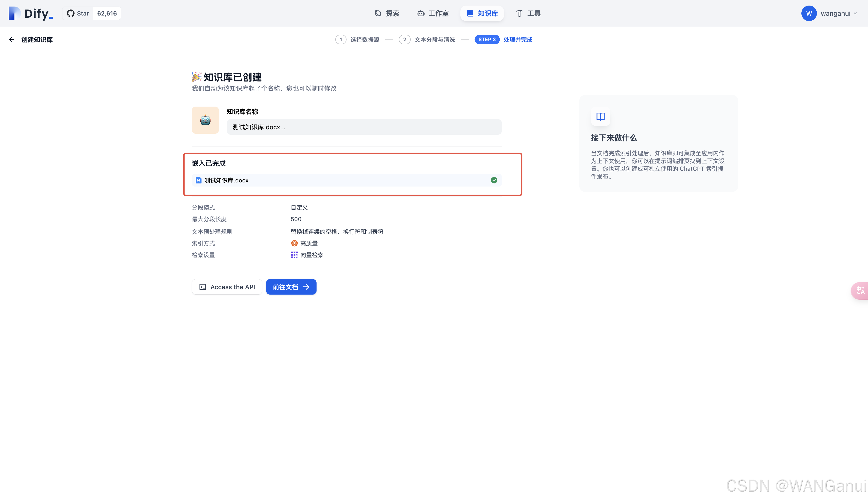Click the GitHub star count 62,616
The width and height of the screenshot is (868, 500).
point(107,13)
